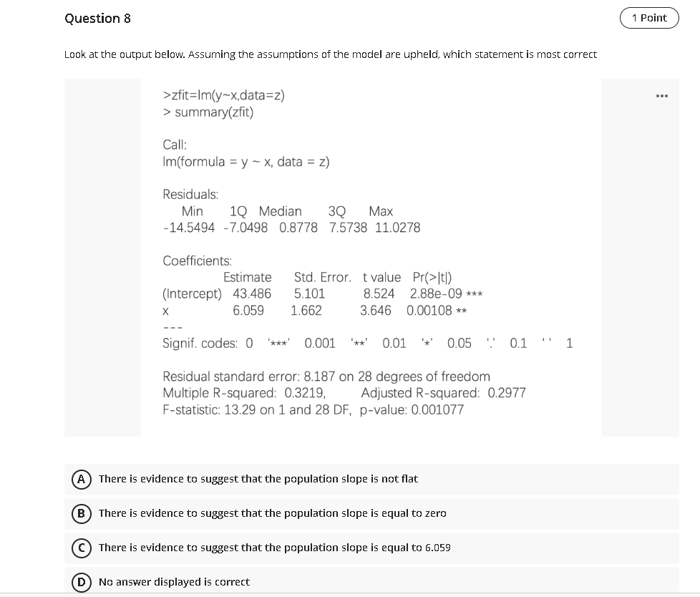This screenshot has height=597, width=700.
Task: Click the Coefficients table header
Action: 197,261
